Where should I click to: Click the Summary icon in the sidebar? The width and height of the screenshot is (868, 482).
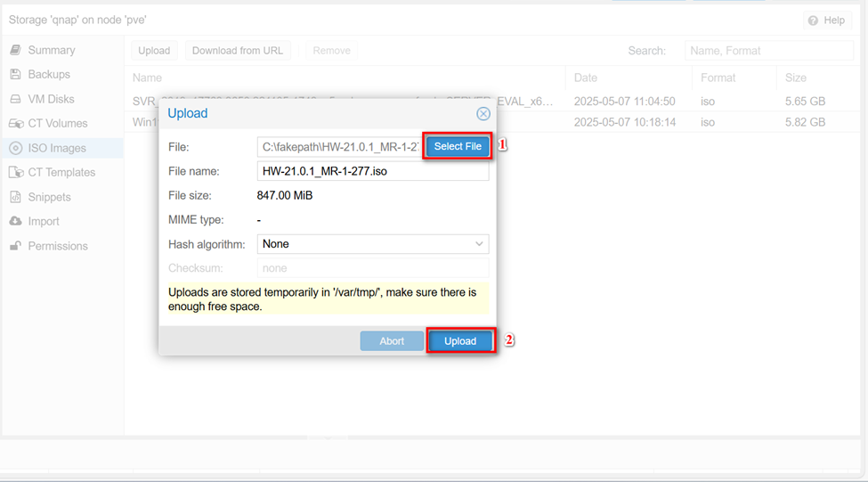coord(15,51)
